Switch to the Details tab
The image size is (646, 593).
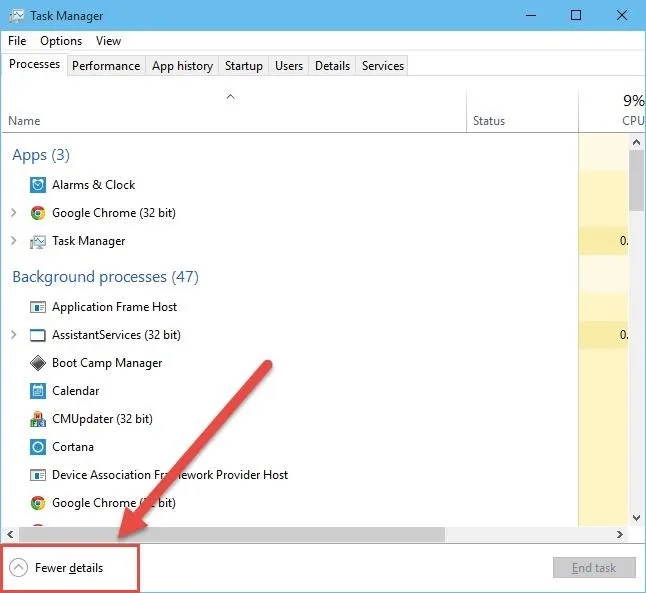coord(332,66)
